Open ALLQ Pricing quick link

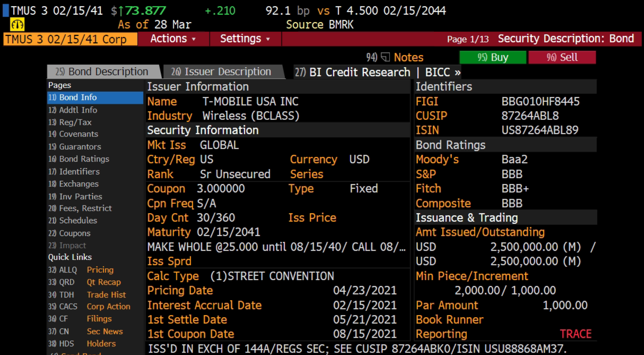tap(81, 270)
